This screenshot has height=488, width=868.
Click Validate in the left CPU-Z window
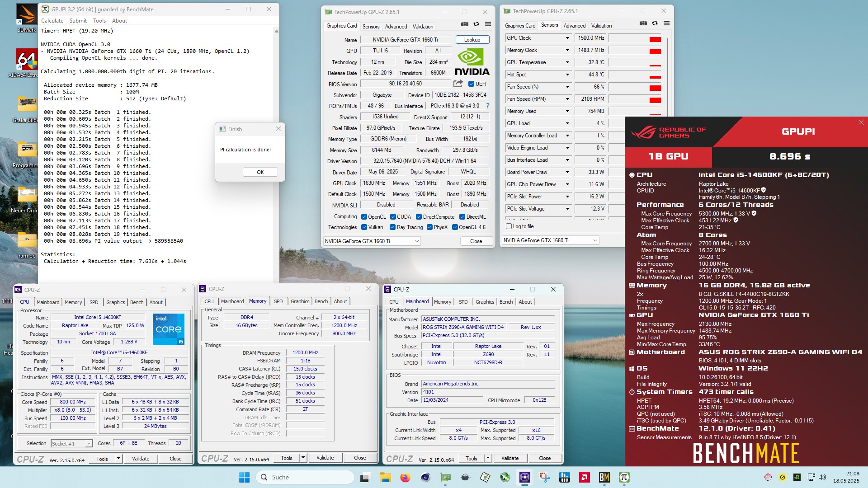point(141,459)
